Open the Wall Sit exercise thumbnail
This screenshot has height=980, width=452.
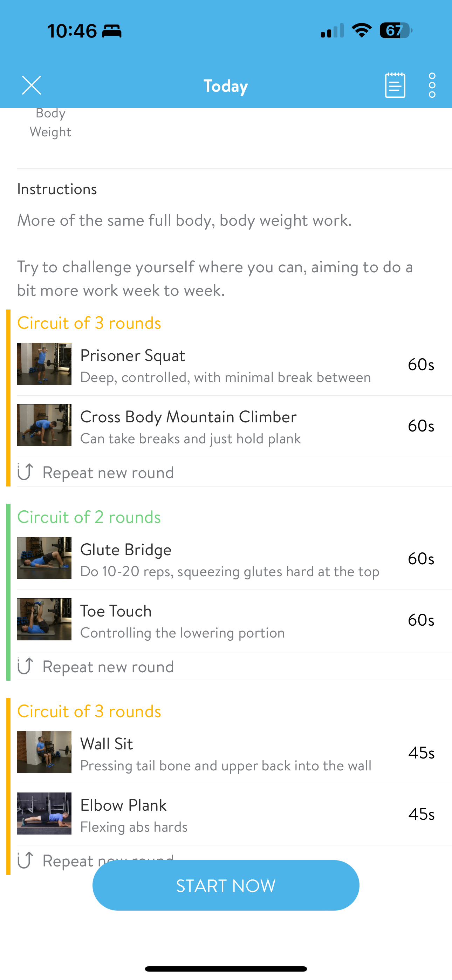coord(44,752)
